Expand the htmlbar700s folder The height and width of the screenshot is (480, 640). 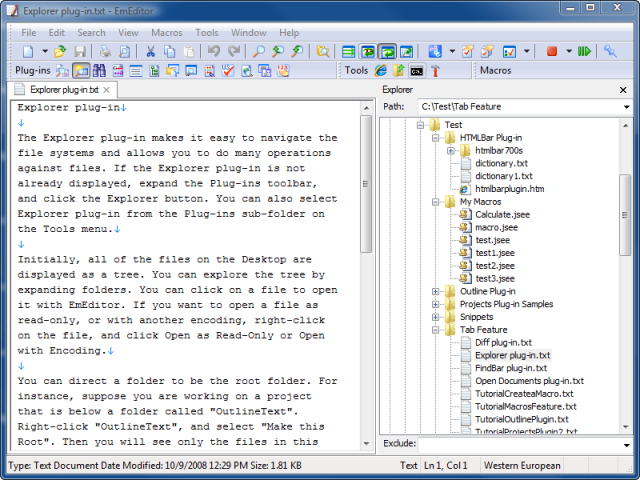[x=451, y=151]
